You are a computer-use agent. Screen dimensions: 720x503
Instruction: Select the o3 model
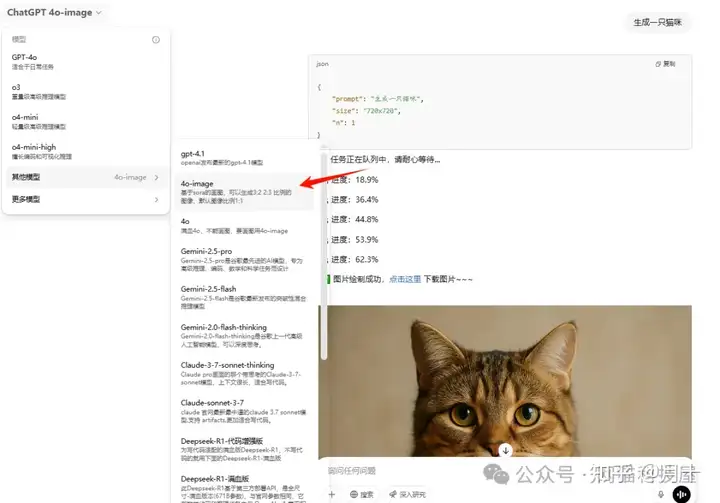pos(86,91)
